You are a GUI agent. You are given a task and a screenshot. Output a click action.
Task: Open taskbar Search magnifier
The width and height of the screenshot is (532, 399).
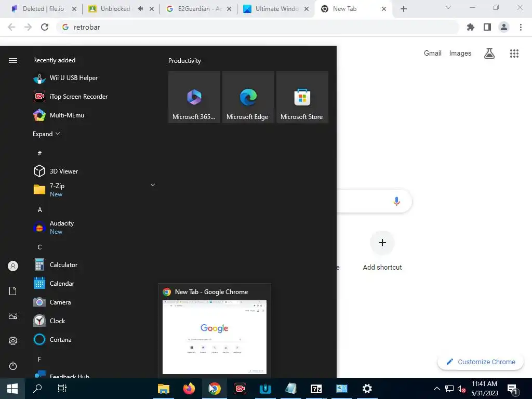[x=37, y=389]
